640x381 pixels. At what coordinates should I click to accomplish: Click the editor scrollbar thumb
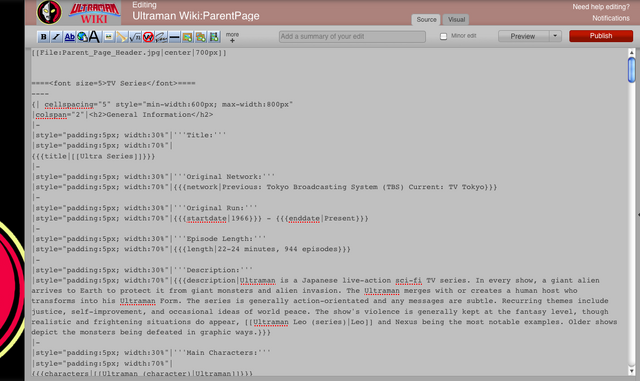pyautogui.click(x=631, y=70)
